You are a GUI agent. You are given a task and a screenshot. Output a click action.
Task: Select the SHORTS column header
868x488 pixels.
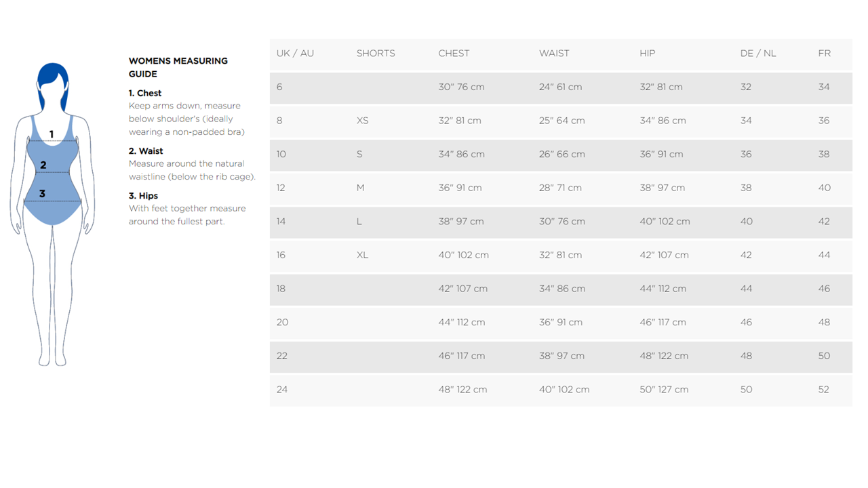click(376, 54)
